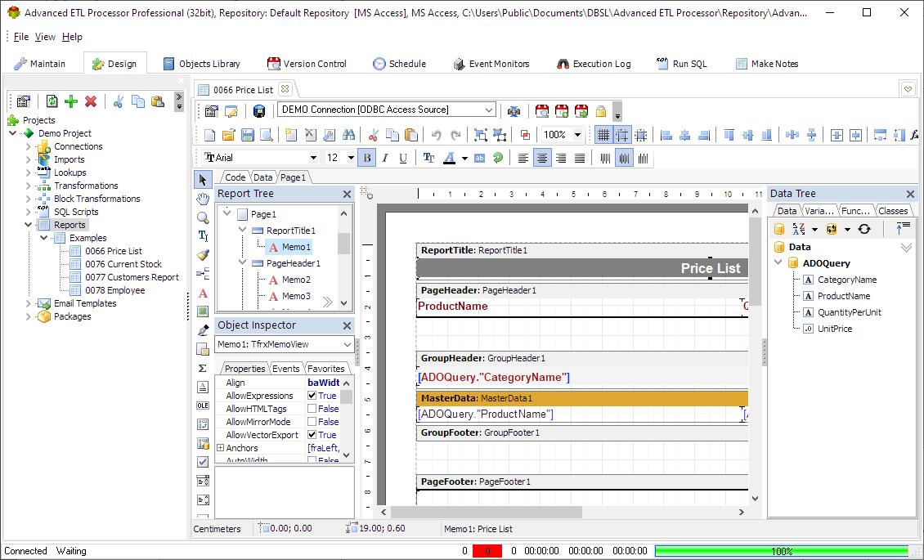Switch to Events tab in Object Inspector
The image size is (924, 560).
pos(286,369)
